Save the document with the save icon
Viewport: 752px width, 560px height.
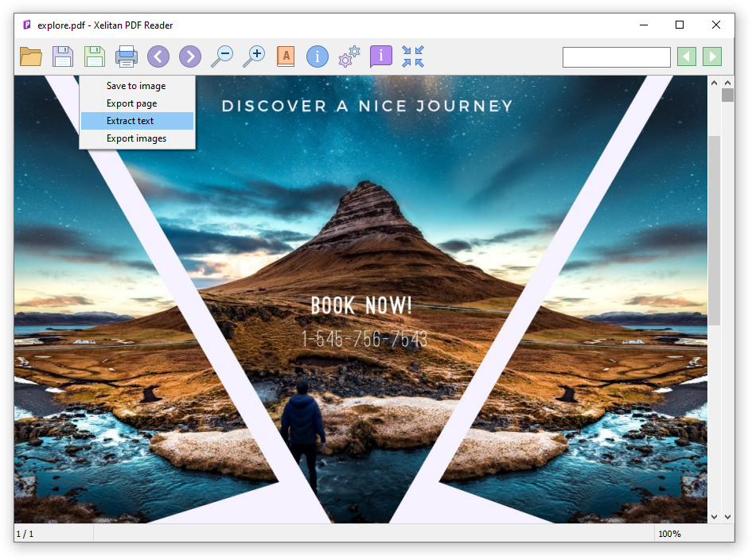pos(63,56)
